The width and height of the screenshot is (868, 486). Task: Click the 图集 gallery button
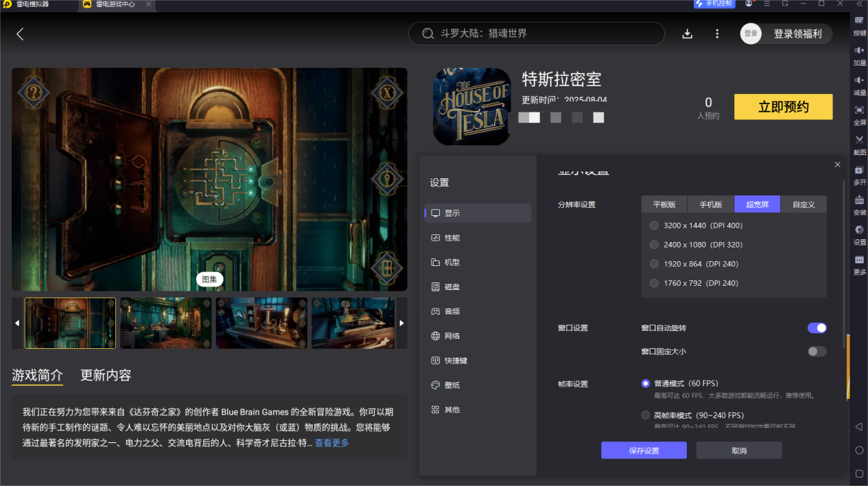pos(209,279)
